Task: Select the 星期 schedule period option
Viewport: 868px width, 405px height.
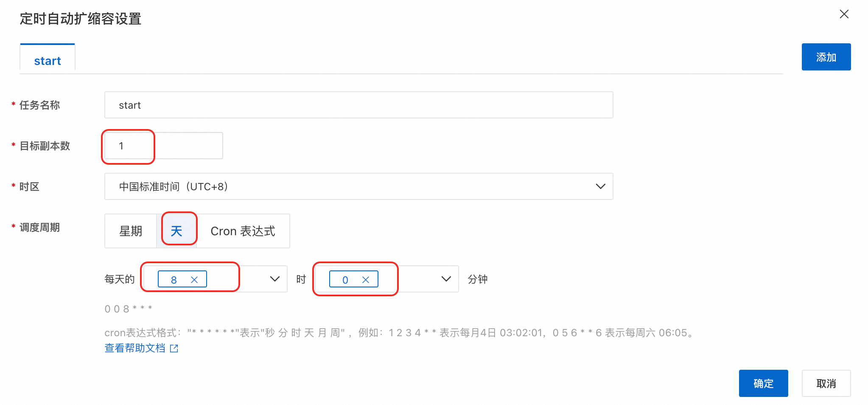Action: point(131,231)
